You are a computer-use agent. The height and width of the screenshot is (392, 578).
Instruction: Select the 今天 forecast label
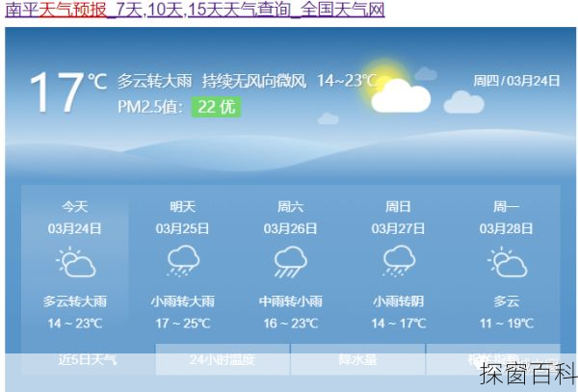[75, 207]
